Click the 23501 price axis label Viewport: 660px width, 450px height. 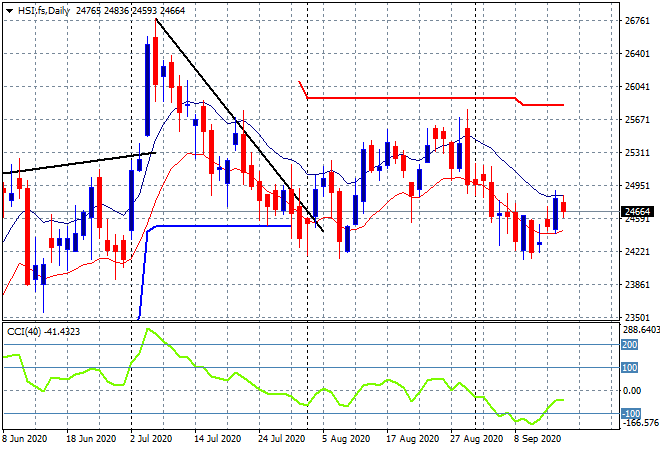[x=637, y=317]
